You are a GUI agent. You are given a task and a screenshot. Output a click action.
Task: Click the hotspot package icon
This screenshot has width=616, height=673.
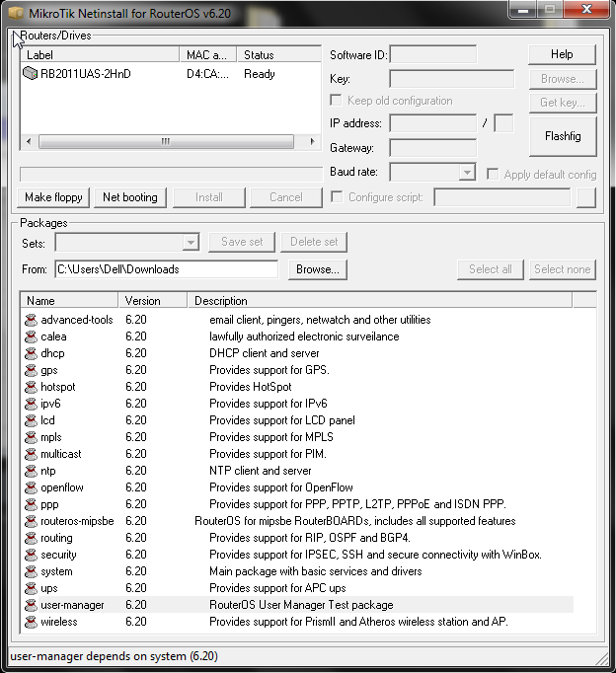tap(31, 387)
